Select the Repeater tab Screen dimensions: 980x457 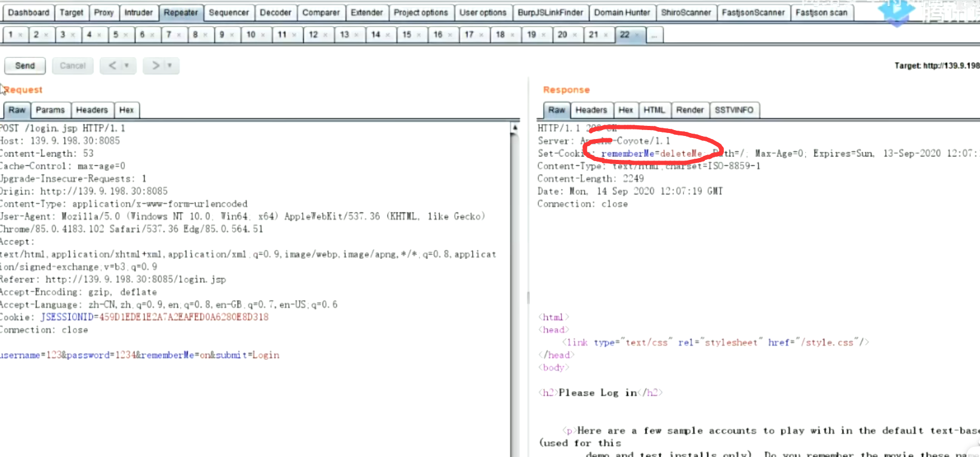tap(181, 13)
